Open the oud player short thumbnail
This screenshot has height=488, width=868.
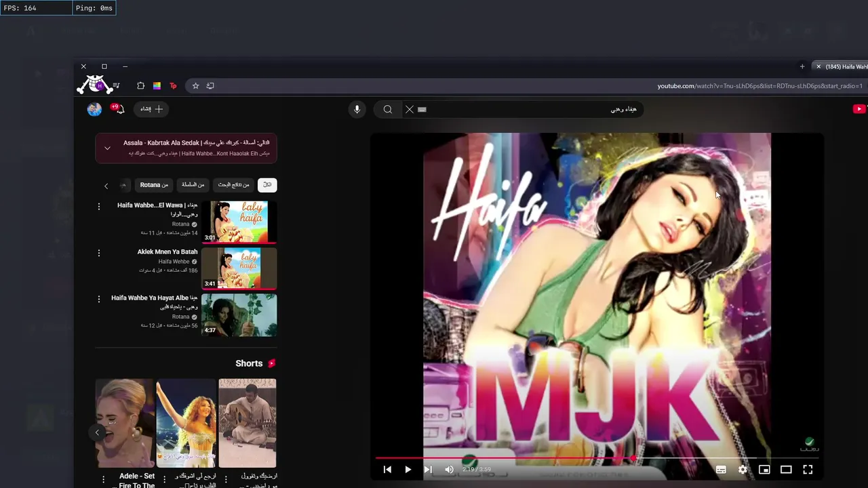coord(248,423)
